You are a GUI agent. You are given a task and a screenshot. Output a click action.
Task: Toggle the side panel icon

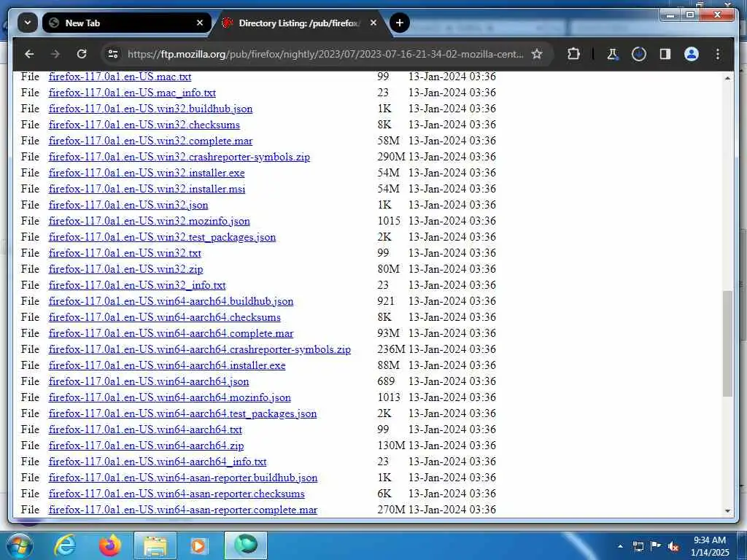tap(665, 54)
